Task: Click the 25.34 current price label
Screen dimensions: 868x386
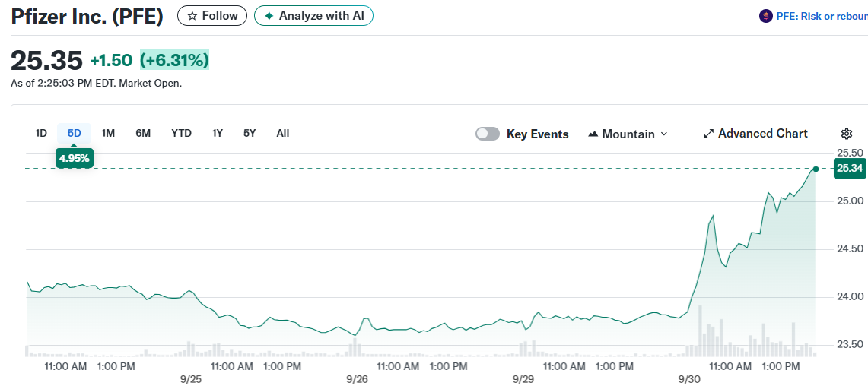Action: (x=849, y=169)
